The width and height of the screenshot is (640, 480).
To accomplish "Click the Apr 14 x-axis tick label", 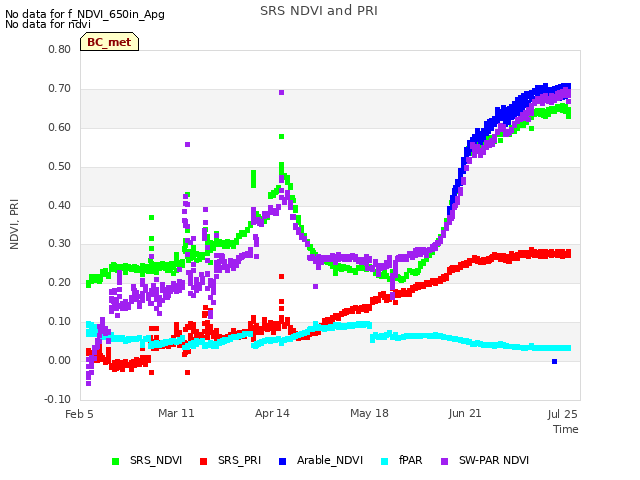I will [272, 413].
